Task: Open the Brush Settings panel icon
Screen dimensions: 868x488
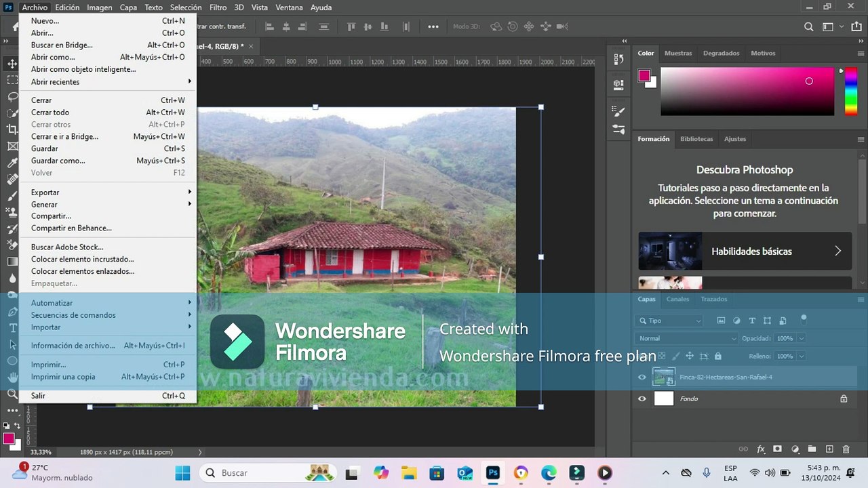Action: click(x=618, y=111)
